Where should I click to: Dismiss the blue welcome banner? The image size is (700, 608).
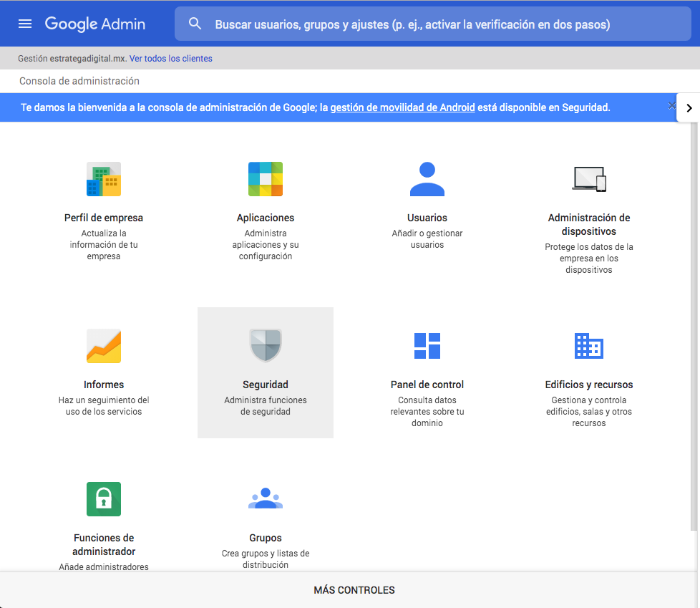671,106
